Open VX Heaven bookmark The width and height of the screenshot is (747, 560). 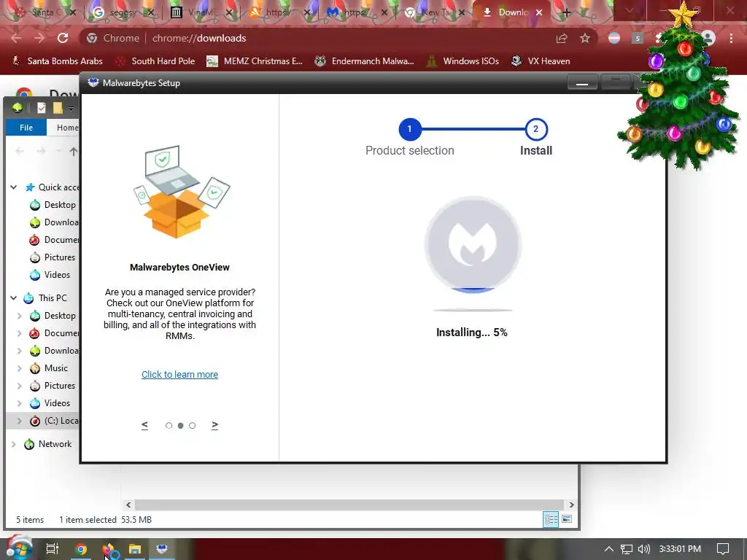pos(541,61)
